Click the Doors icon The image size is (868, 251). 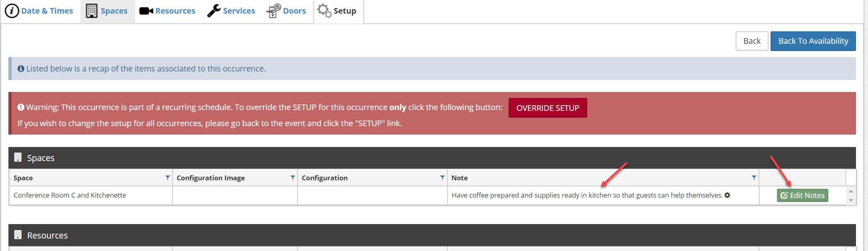274,11
